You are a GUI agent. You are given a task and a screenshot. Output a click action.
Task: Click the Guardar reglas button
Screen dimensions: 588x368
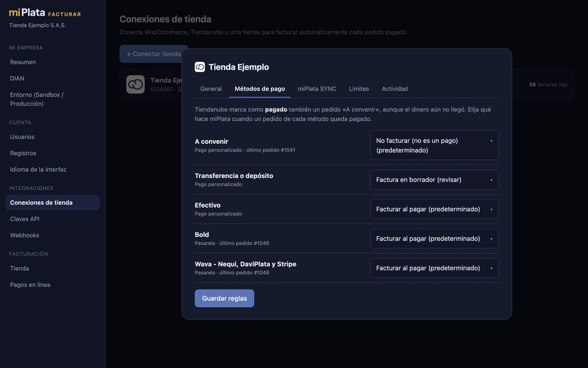tap(225, 298)
